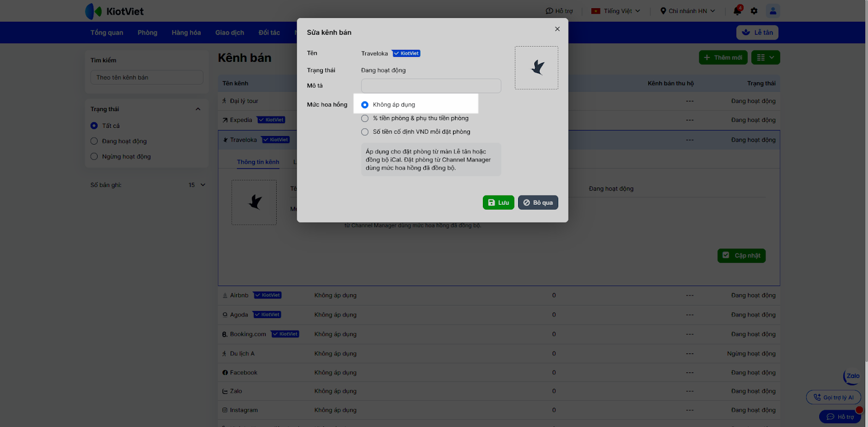
Task: Open the Số bản ghi records dropdown
Action: 197,185
